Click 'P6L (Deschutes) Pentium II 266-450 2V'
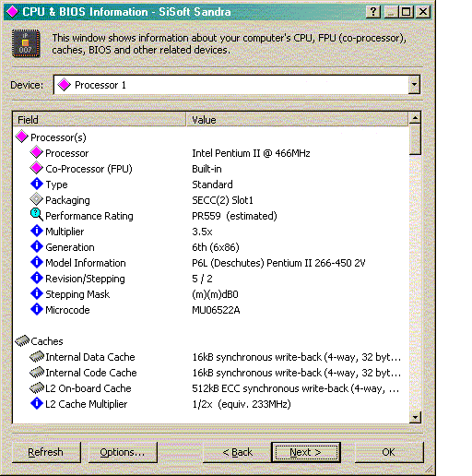The width and height of the screenshot is (472, 476). pos(278,263)
